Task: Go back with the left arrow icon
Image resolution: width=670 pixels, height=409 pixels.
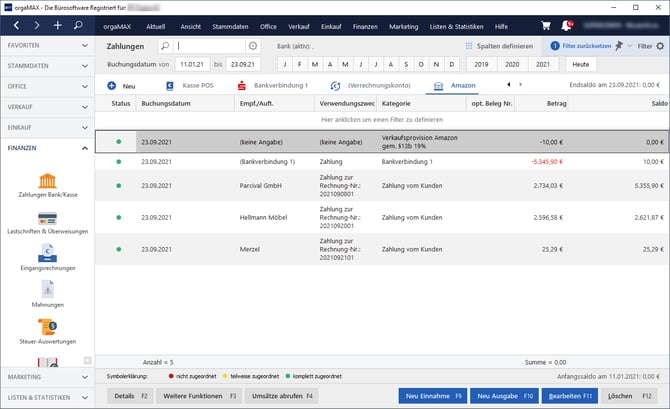Action: (x=16, y=26)
